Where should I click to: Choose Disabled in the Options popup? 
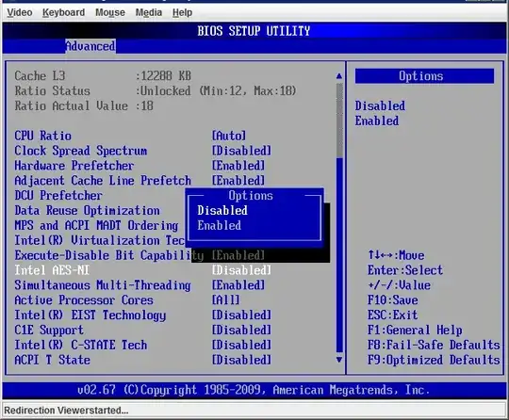click(x=222, y=211)
